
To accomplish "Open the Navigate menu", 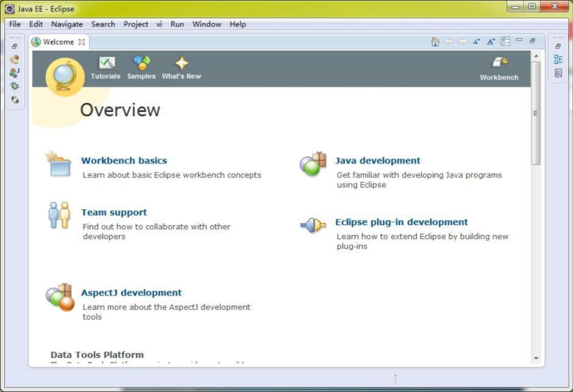I will point(67,24).
